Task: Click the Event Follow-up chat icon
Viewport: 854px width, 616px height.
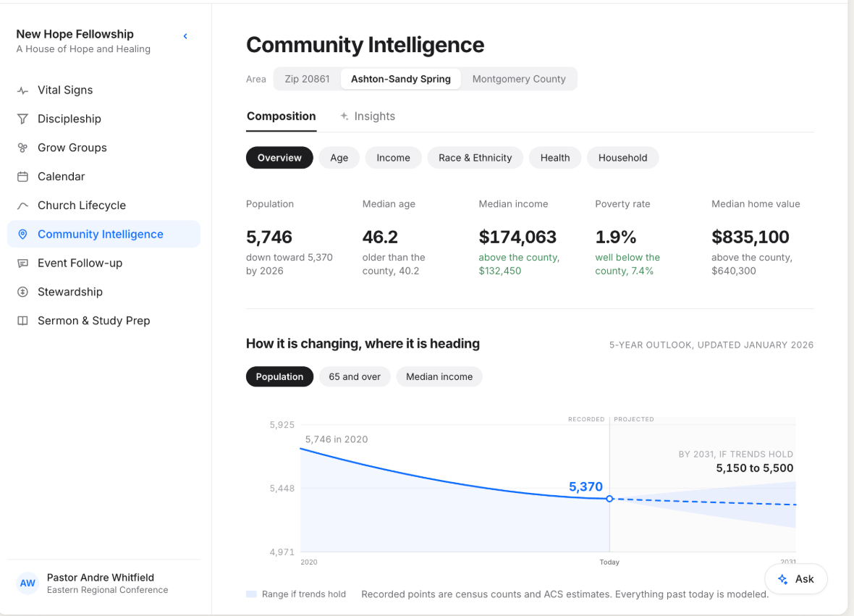Action: [x=22, y=263]
